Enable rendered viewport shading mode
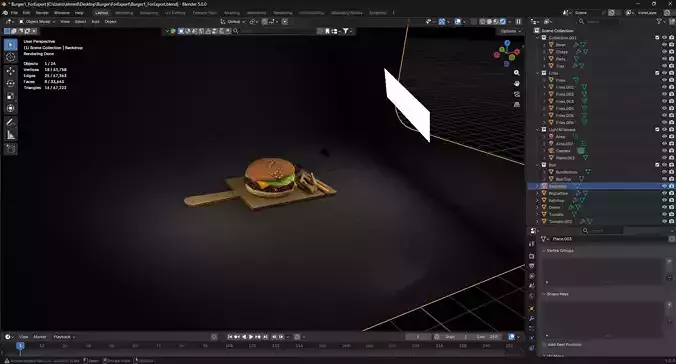Image resolution: width=676 pixels, height=364 pixels. click(x=503, y=22)
